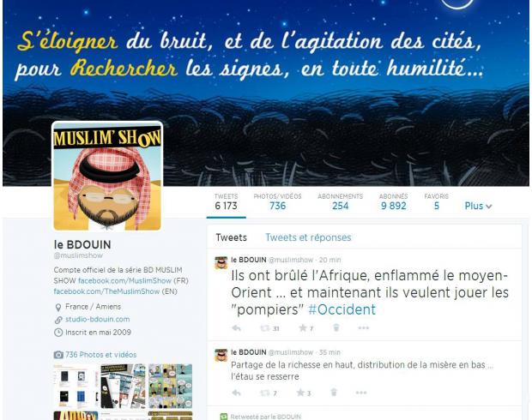This screenshot has width=532, height=420.
Task: Favorite the tweet about Afrique with the star
Action: (x=302, y=327)
